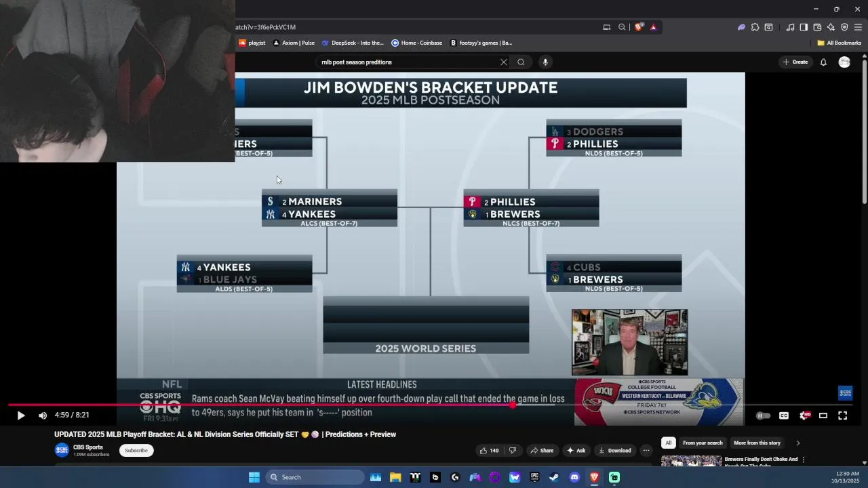Open more actions three-dot menu
Viewport: 868px width, 488px height.
pyautogui.click(x=646, y=450)
